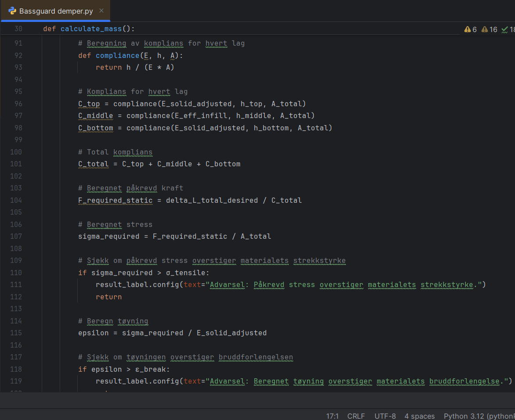Click the C_total variable on line 101
515x420 pixels.
coord(93,164)
